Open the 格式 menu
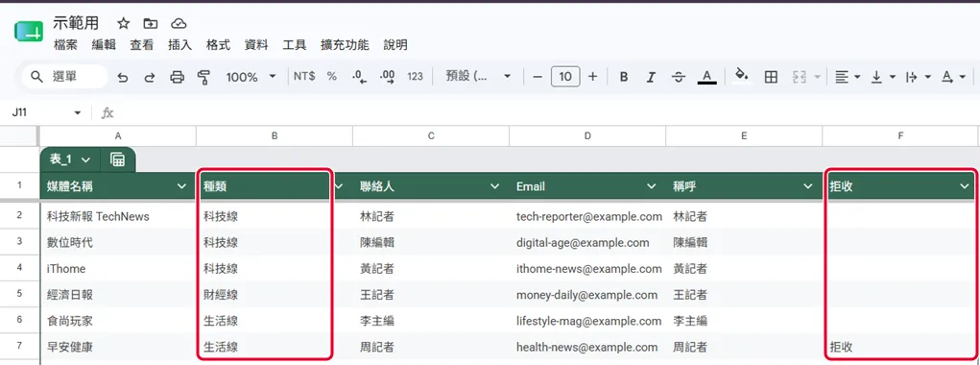980x365 pixels. [x=218, y=45]
